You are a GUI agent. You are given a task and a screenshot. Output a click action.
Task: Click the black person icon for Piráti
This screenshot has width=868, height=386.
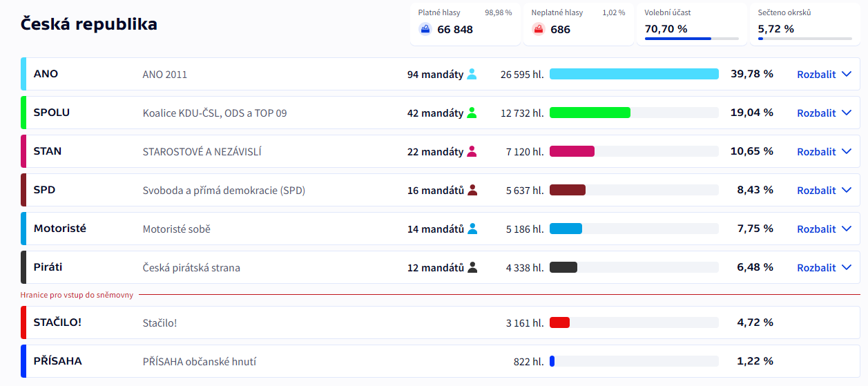(x=472, y=268)
